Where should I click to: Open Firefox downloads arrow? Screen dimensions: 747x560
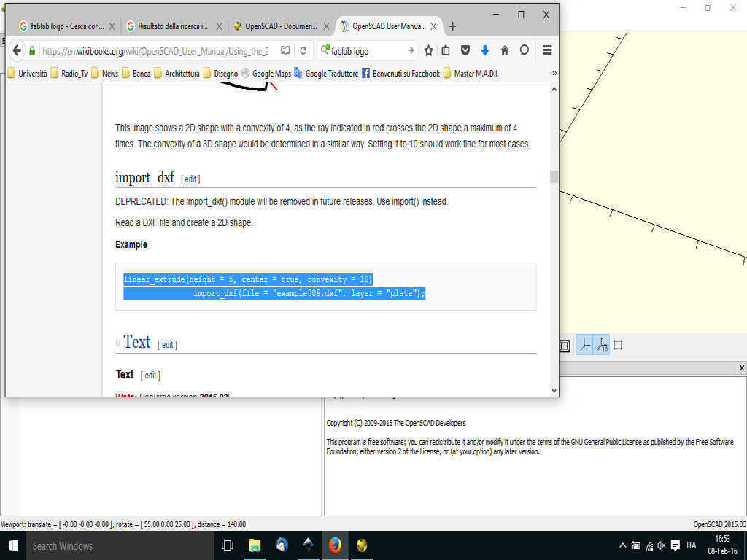tap(485, 50)
